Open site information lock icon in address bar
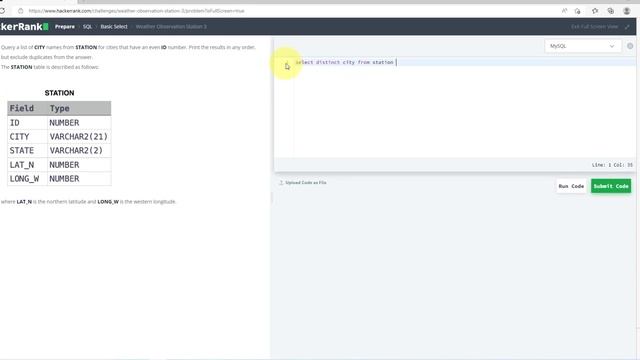The image size is (640, 360). tap(20, 11)
